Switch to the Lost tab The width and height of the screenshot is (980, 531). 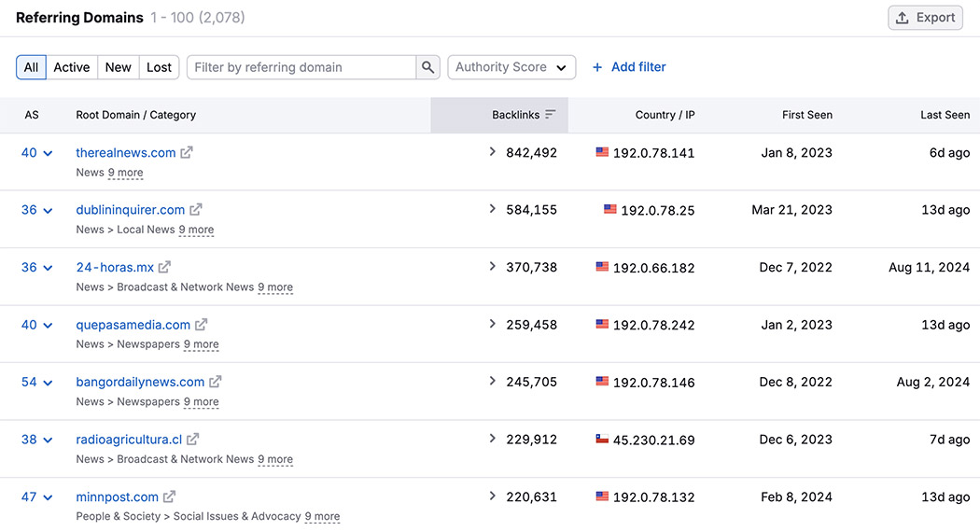coord(159,67)
